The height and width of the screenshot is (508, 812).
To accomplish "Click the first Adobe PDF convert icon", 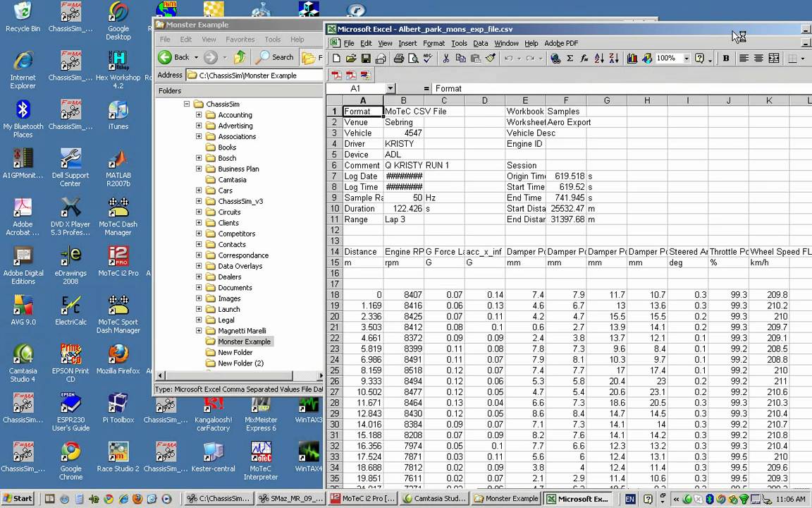I will (x=336, y=75).
